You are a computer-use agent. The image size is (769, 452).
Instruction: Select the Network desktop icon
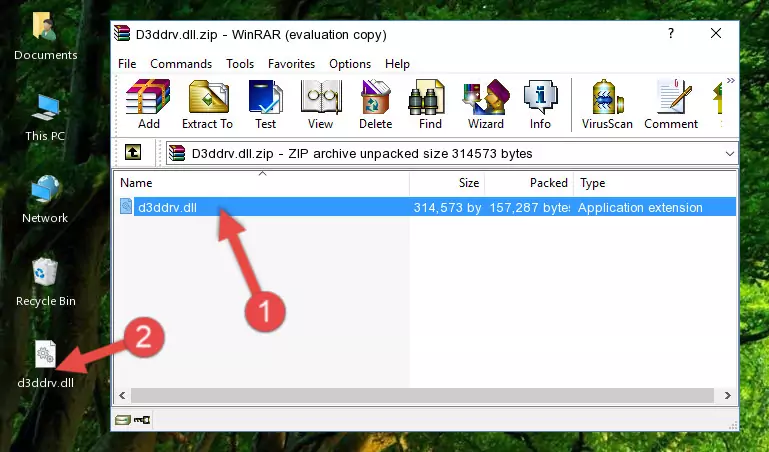coord(46,200)
